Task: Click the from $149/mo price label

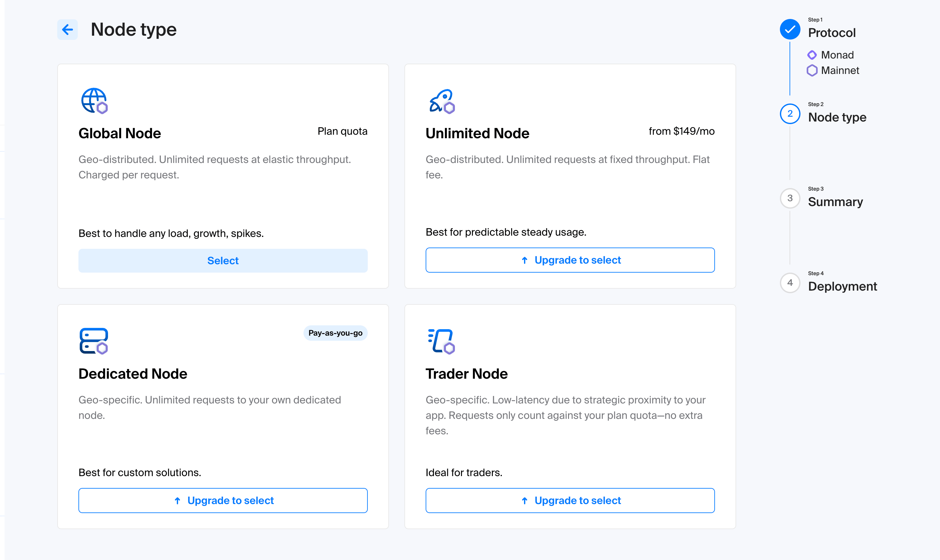Action: [x=682, y=131]
